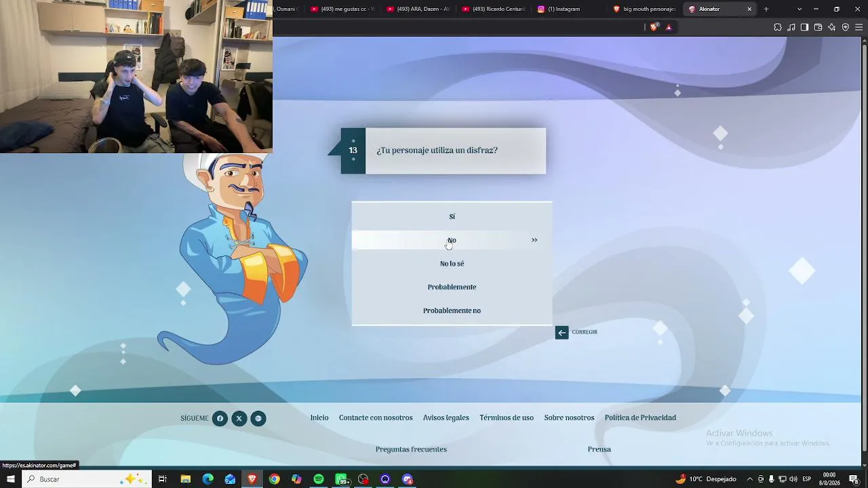Launch Google Chrome from the taskbar
The height and width of the screenshot is (488, 868).
click(274, 479)
